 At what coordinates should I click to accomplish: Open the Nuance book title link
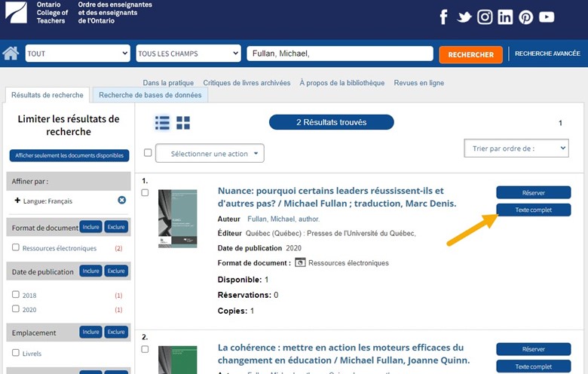pyautogui.click(x=337, y=197)
